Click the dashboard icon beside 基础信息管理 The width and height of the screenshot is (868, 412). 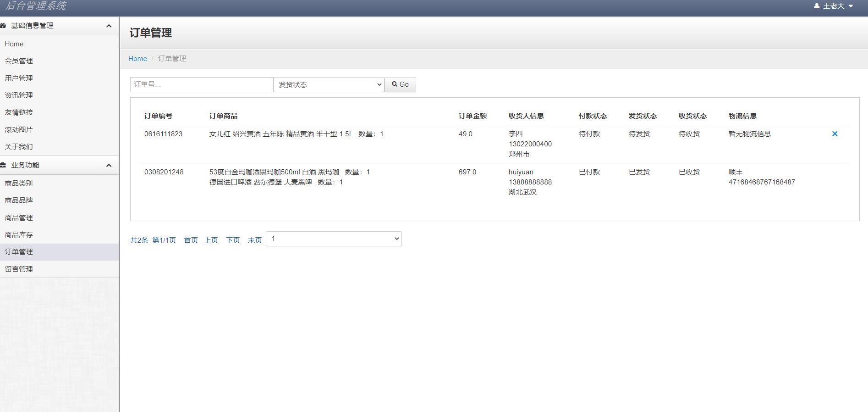pyautogui.click(x=3, y=26)
